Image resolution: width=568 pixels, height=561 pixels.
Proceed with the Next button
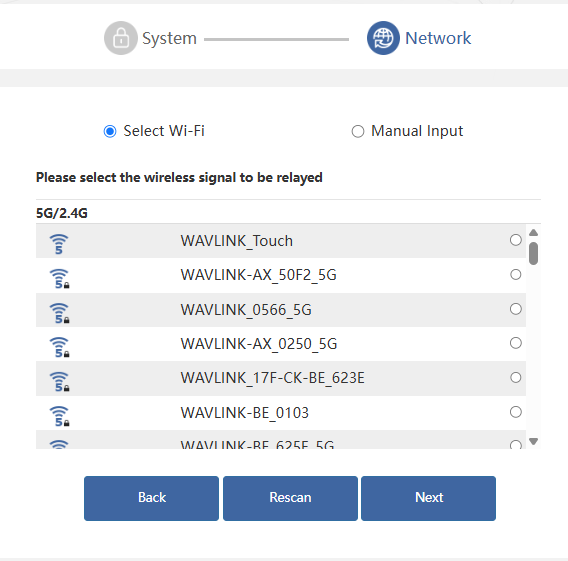(429, 498)
